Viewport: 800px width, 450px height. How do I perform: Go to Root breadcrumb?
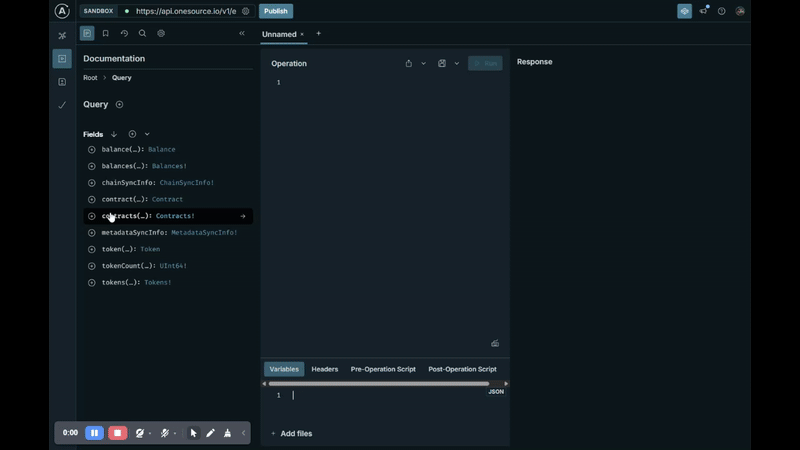[90, 78]
